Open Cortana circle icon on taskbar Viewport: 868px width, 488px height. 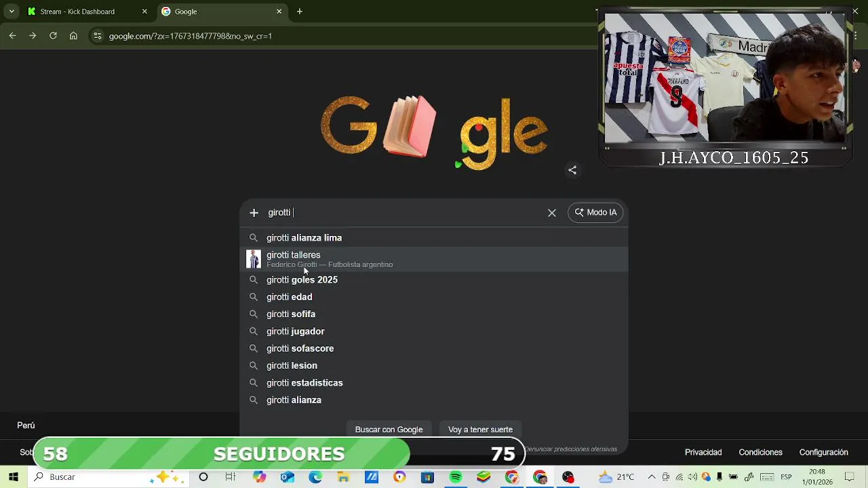(203, 477)
